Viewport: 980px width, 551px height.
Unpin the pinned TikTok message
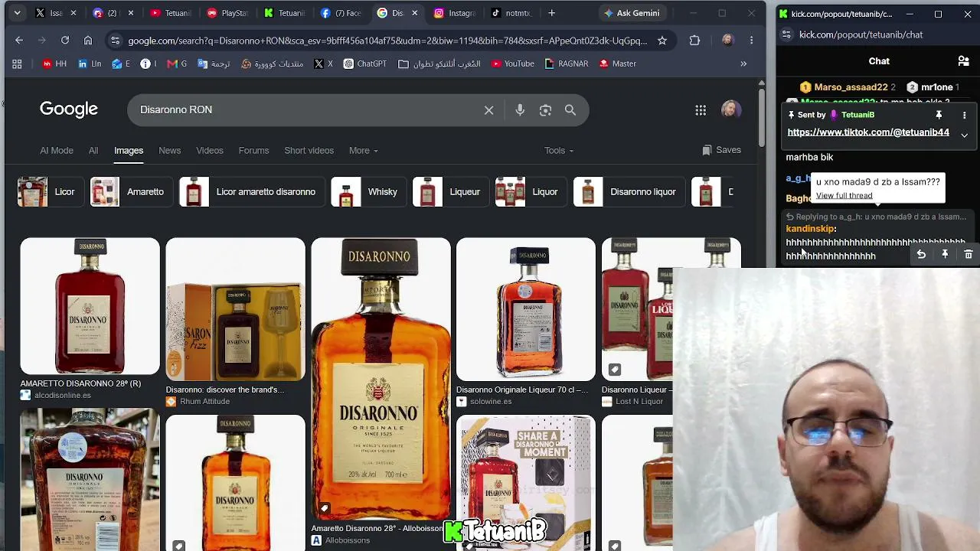939,115
